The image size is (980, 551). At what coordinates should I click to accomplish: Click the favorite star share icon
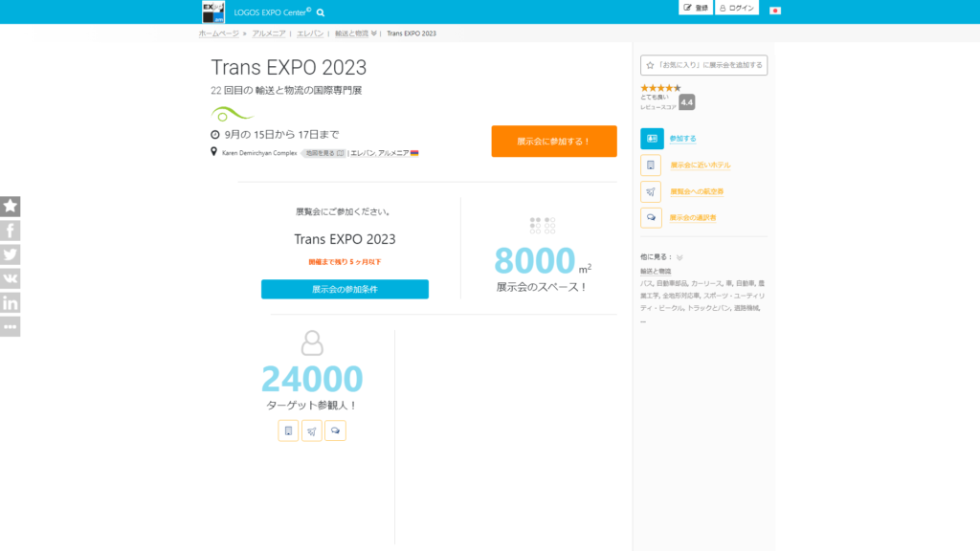tap(10, 207)
